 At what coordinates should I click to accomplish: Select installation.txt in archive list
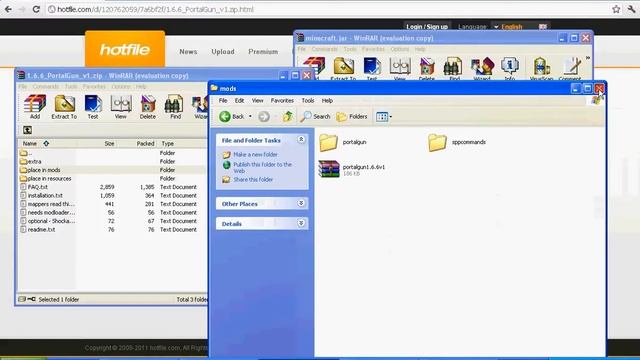tap(42, 196)
